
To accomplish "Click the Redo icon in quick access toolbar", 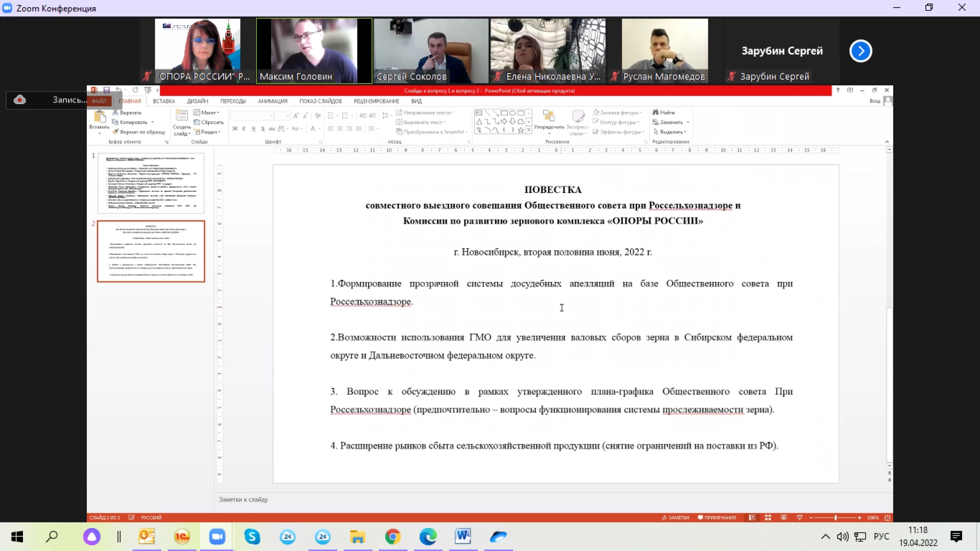I will [x=135, y=90].
